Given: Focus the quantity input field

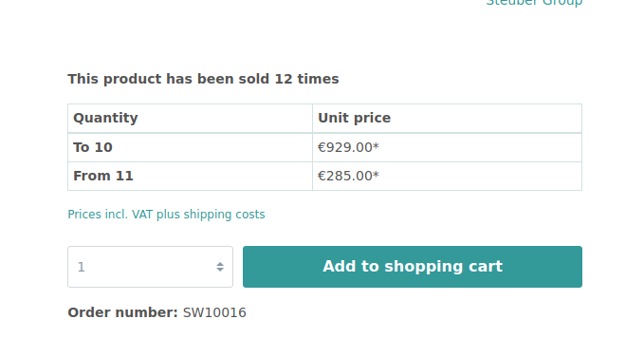Looking at the screenshot, I should coord(150,267).
